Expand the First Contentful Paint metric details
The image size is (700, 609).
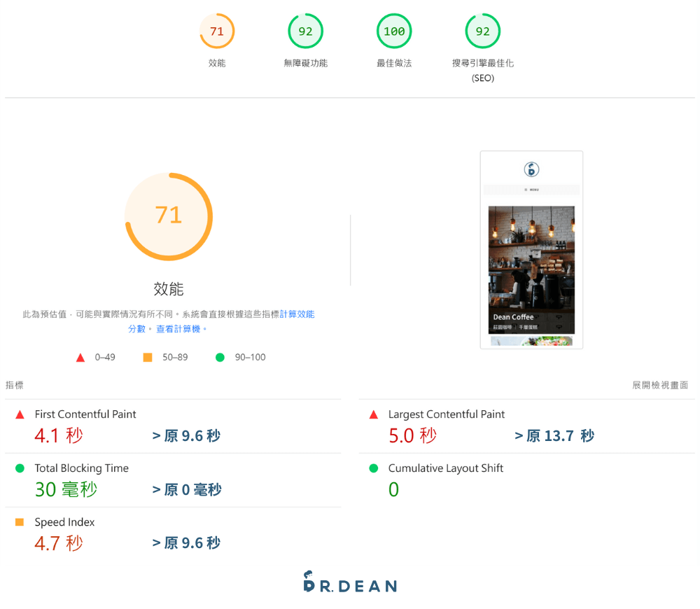85,414
